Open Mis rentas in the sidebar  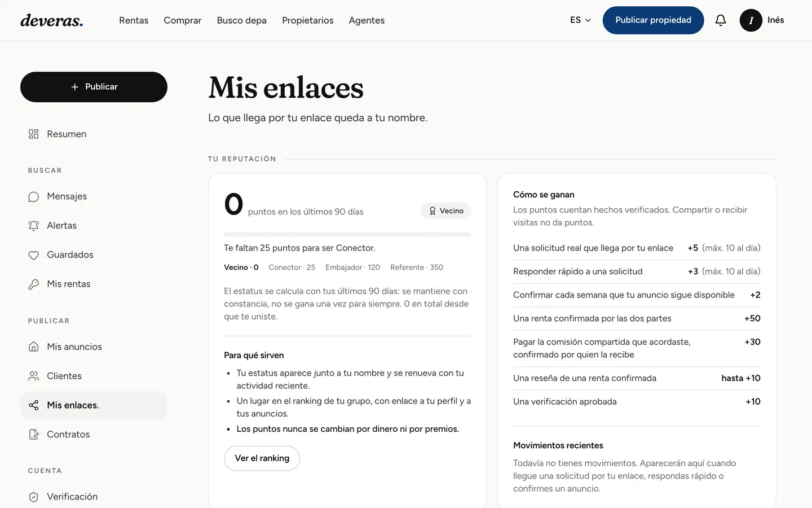[94, 284]
